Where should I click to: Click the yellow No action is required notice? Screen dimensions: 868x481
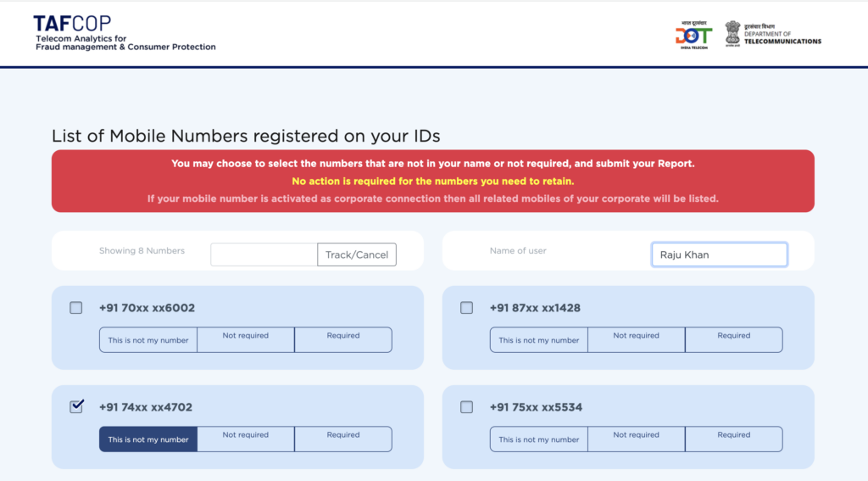tap(433, 182)
